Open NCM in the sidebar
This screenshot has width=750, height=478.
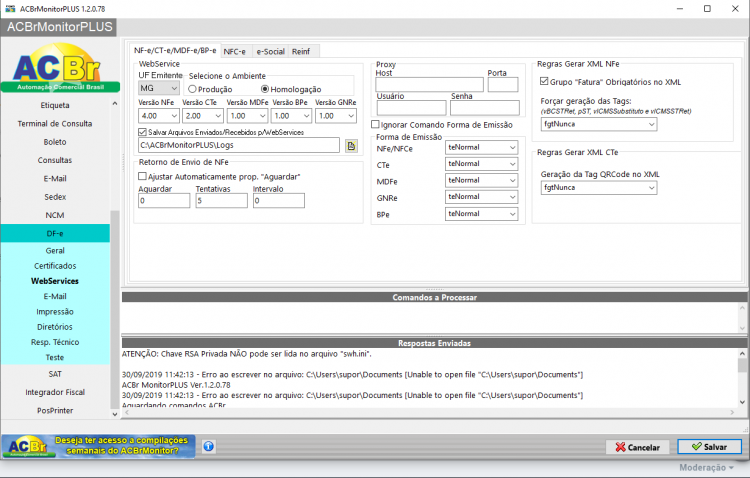[x=55, y=215]
